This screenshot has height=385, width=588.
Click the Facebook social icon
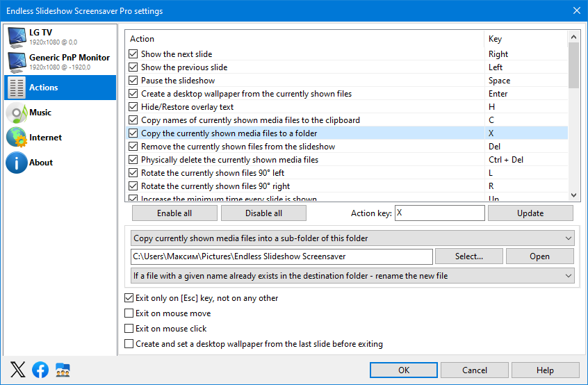coord(40,370)
